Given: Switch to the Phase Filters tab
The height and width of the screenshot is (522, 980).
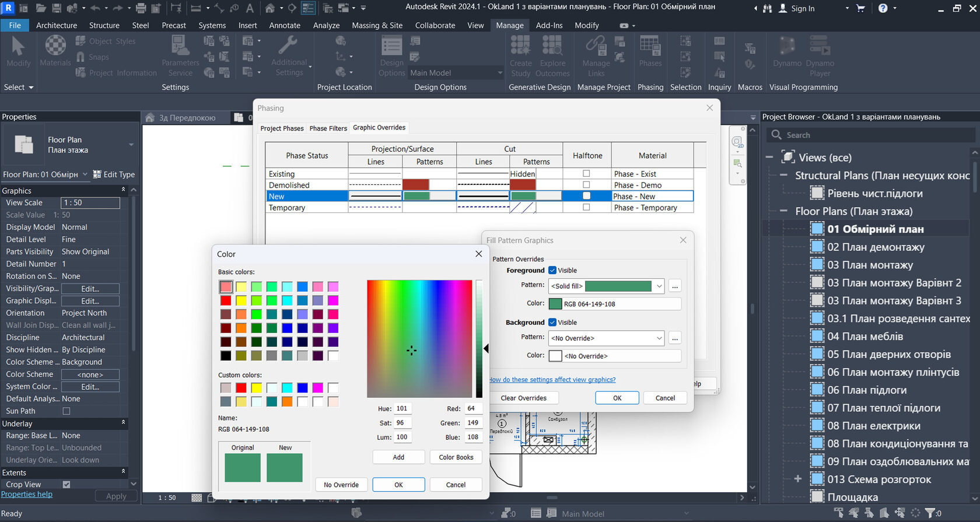Looking at the screenshot, I should (x=328, y=128).
